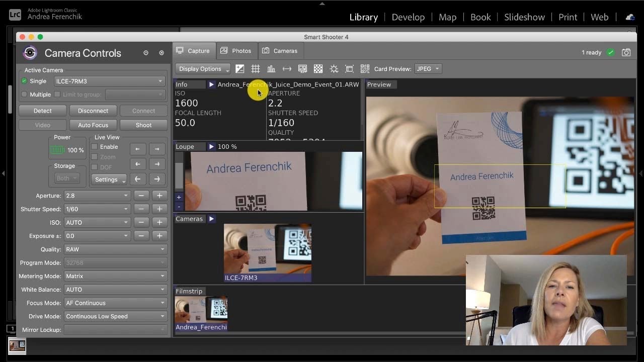Expand the Info panel arrow
The height and width of the screenshot is (362, 644).
211,84
